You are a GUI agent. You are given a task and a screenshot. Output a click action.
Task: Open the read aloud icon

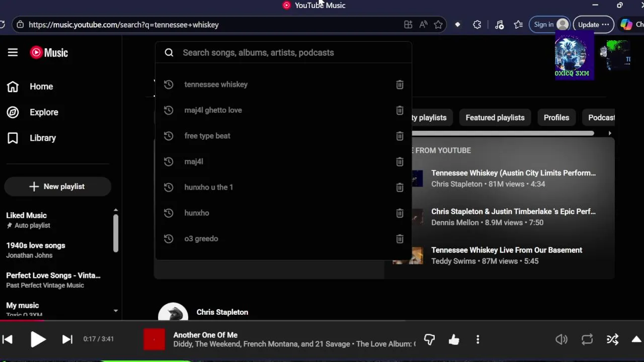coord(423,25)
